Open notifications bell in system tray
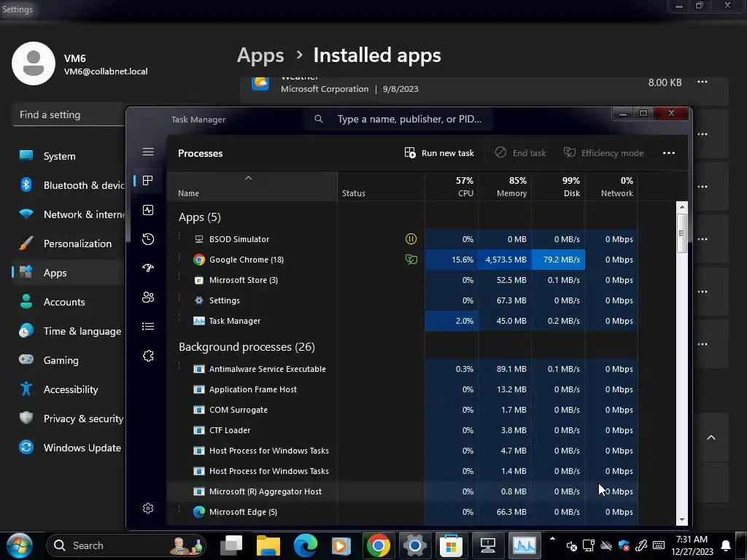 click(726, 545)
